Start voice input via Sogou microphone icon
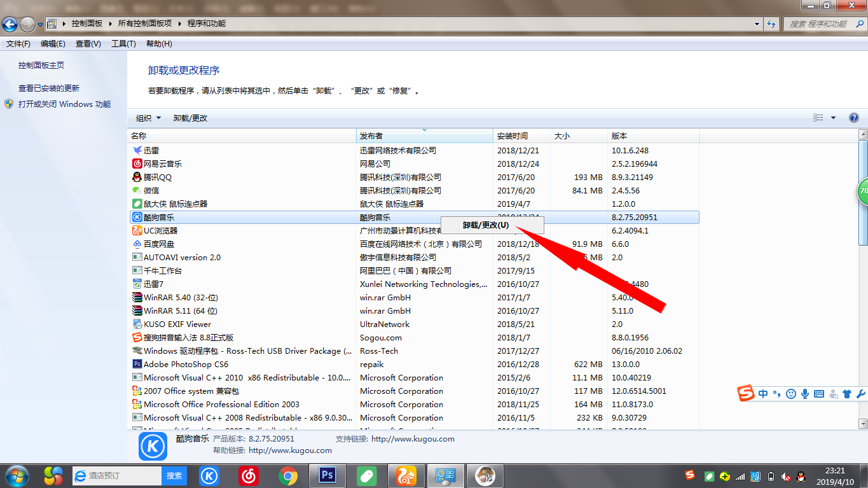The width and height of the screenshot is (868, 488). (x=805, y=393)
